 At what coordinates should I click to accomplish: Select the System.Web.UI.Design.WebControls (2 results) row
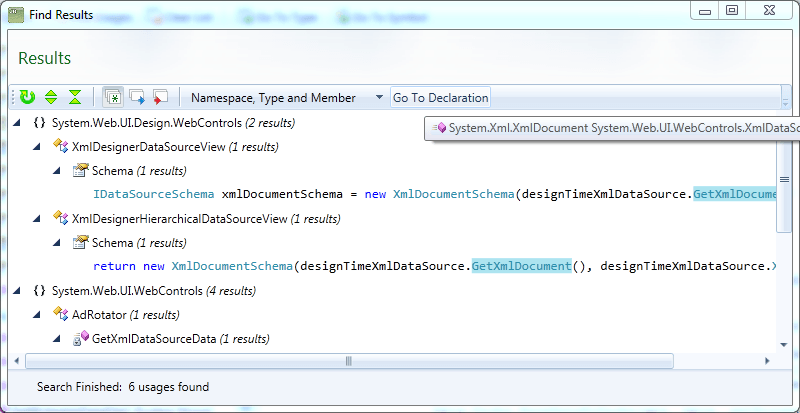click(x=173, y=123)
